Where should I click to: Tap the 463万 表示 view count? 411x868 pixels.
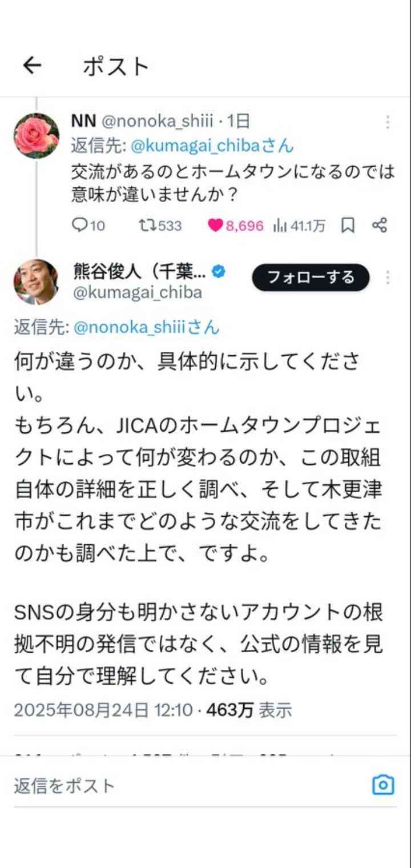point(249,710)
